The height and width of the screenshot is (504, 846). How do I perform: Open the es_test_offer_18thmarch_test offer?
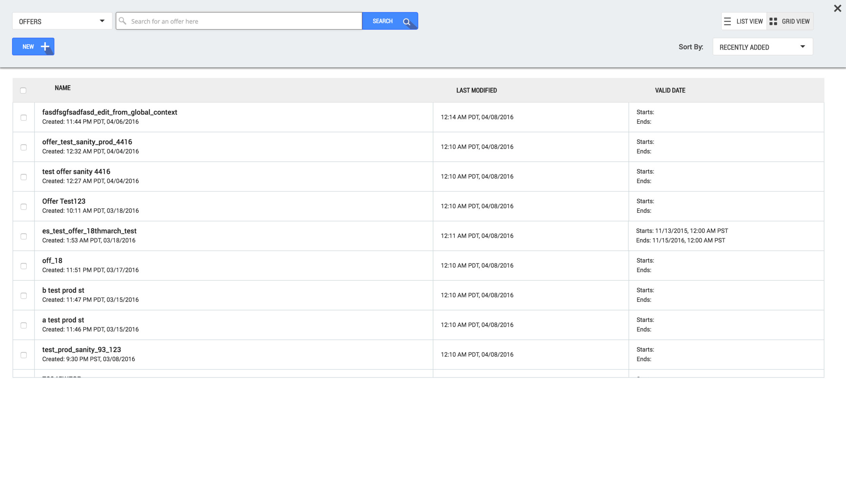89,231
